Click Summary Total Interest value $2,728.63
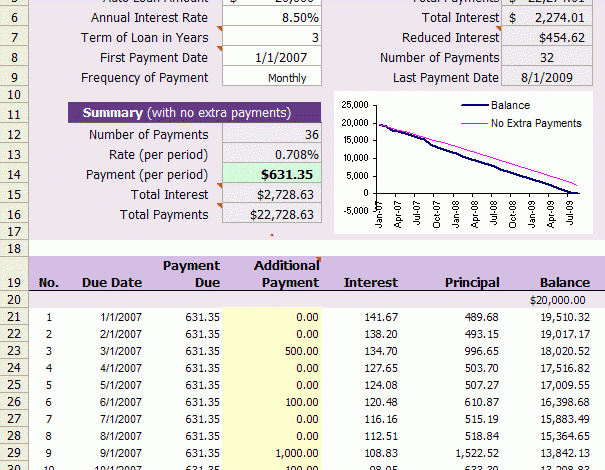The width and height of the screenshot is (605, 470). click(272, 194)
